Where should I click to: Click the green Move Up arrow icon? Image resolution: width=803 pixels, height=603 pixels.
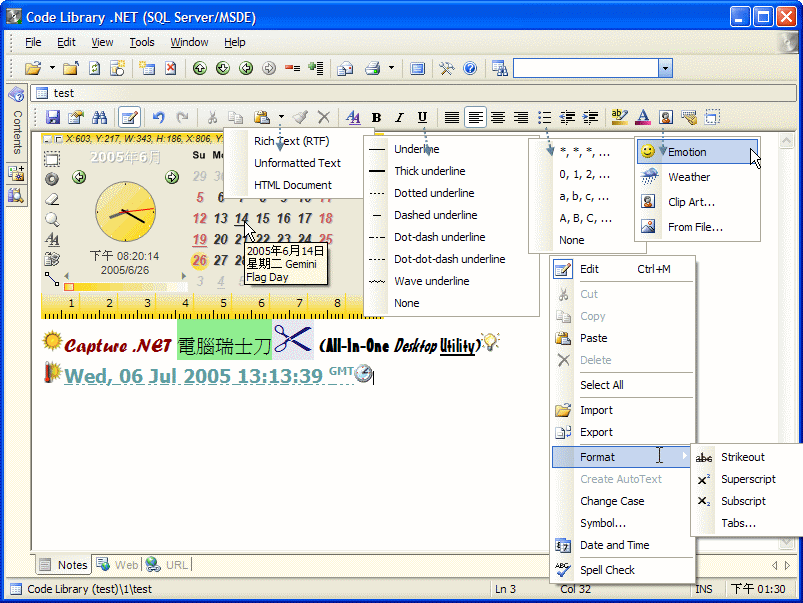click(x=200, y=68)
